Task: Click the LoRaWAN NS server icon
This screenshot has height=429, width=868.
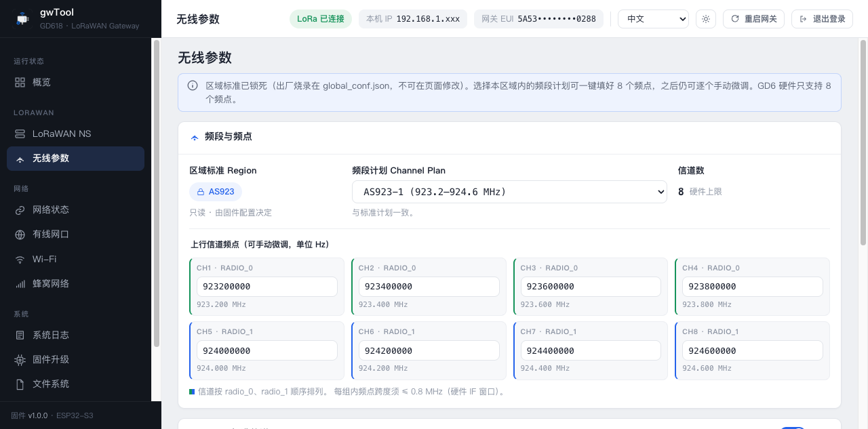Action: tap(20, 134)
